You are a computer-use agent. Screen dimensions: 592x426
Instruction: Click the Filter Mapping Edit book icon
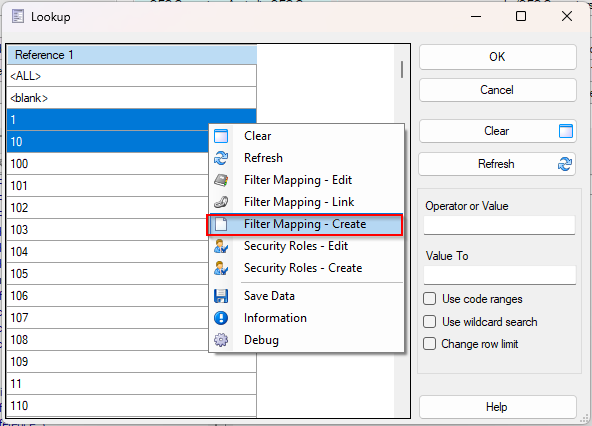221,180
